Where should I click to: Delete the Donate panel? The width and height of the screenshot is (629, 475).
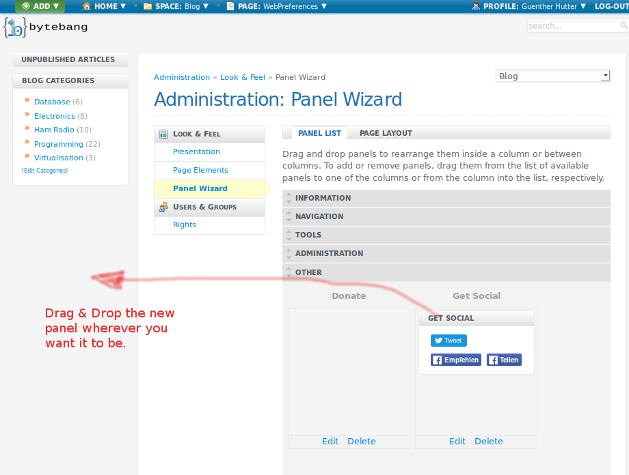(x=361, y=441)
